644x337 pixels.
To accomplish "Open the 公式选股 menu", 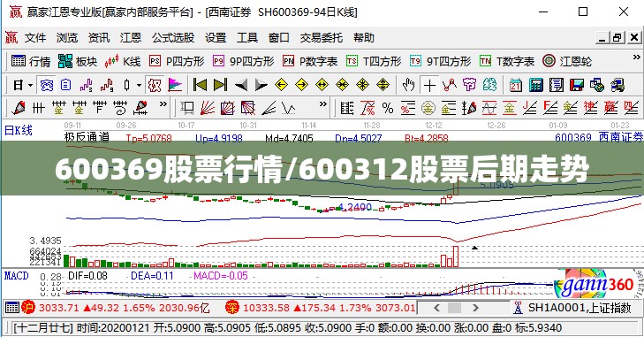I will [173, 38].
